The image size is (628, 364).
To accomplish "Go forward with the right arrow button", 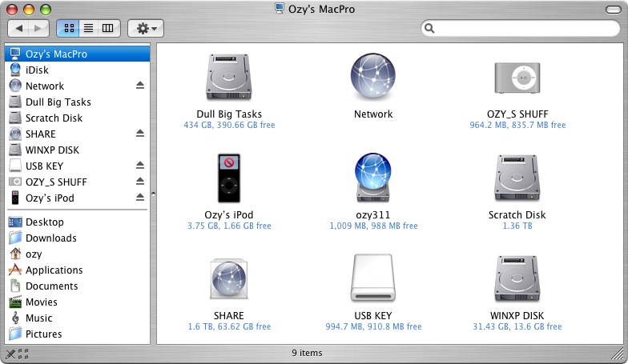I will [38, 29].
